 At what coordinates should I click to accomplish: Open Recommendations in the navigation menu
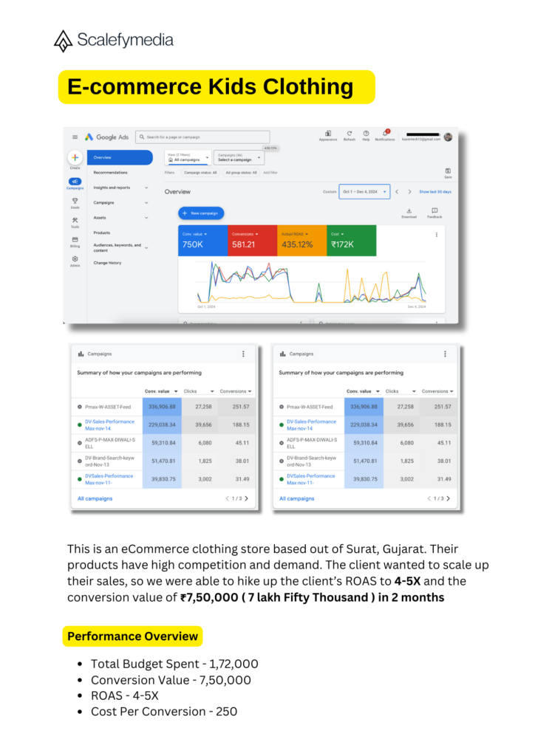[111, 172]
